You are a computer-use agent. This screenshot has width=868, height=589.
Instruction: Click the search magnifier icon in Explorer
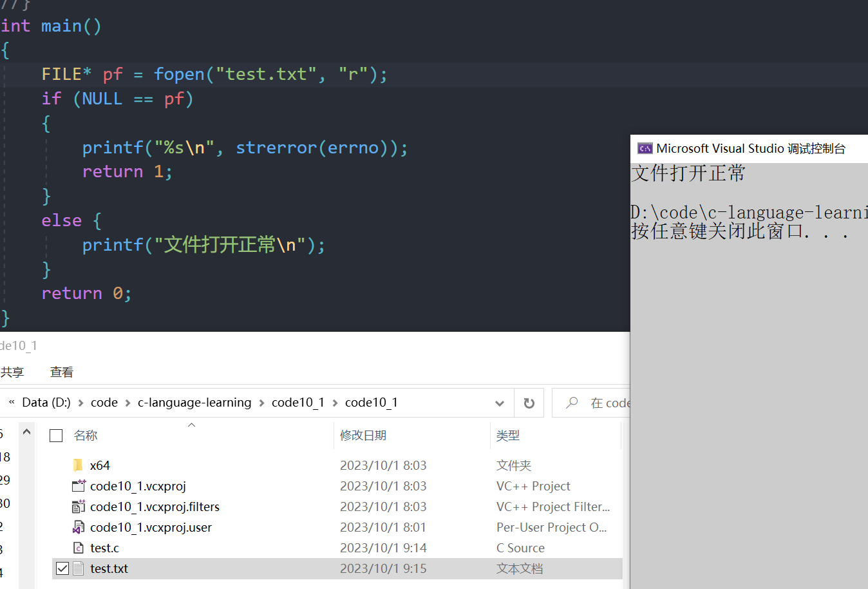[572, 403]
